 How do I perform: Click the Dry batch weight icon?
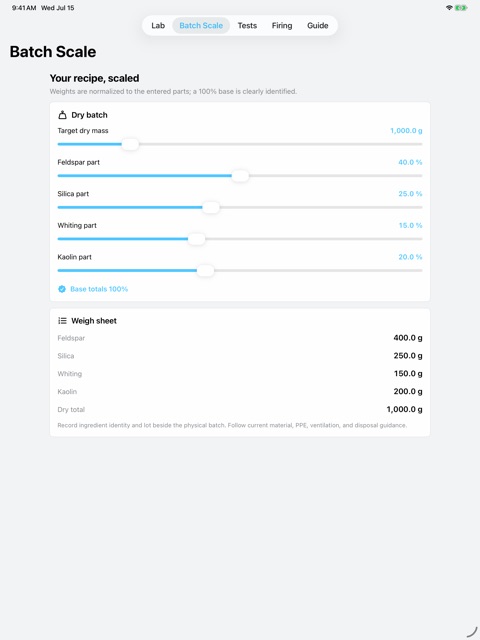62,115
